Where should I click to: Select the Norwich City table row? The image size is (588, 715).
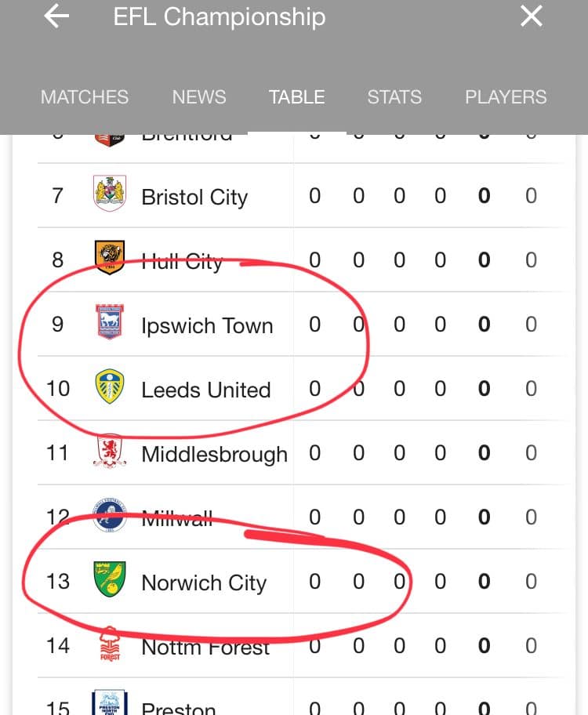point(301,582)
